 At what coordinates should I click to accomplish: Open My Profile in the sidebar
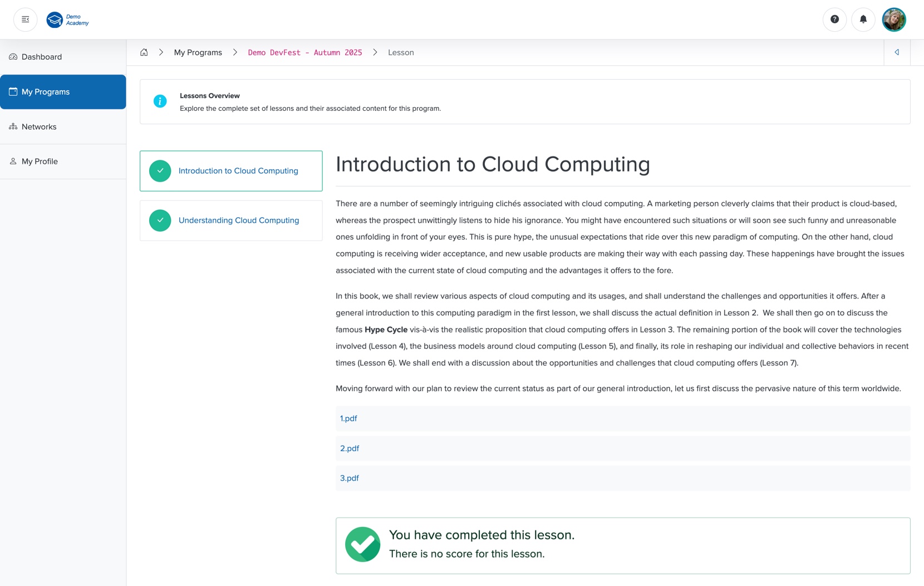click(40, 162)
